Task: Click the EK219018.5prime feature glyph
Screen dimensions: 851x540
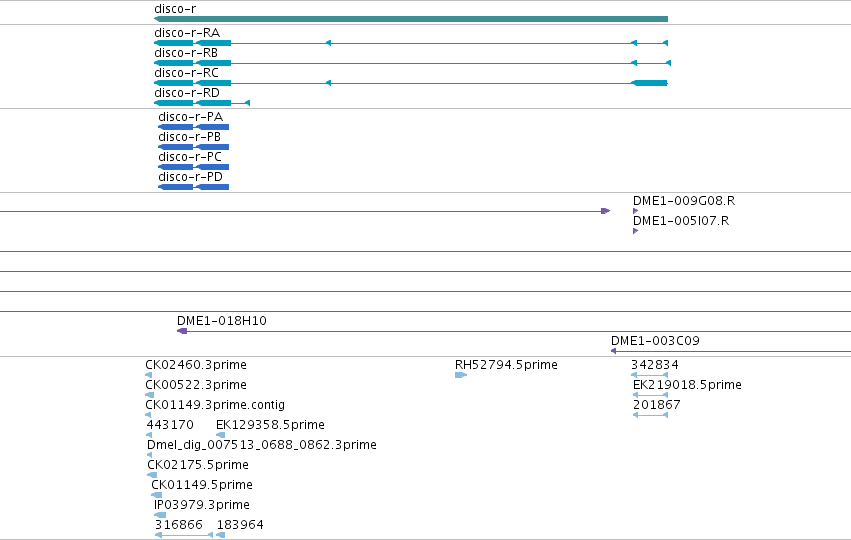Action: pos(650,395)
